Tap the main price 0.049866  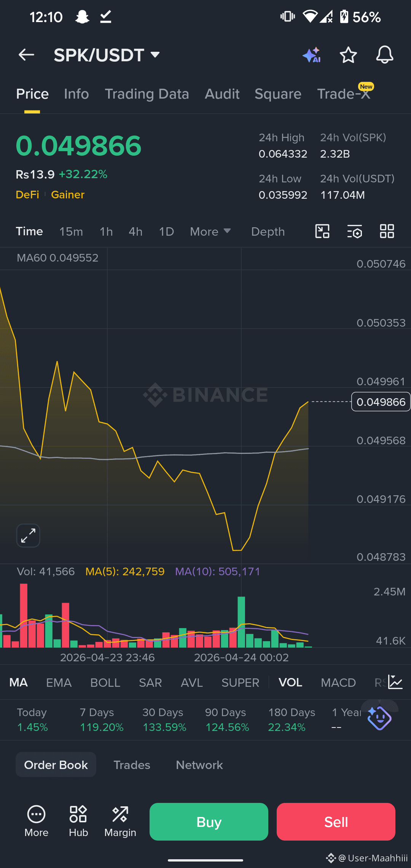(78, 146)
